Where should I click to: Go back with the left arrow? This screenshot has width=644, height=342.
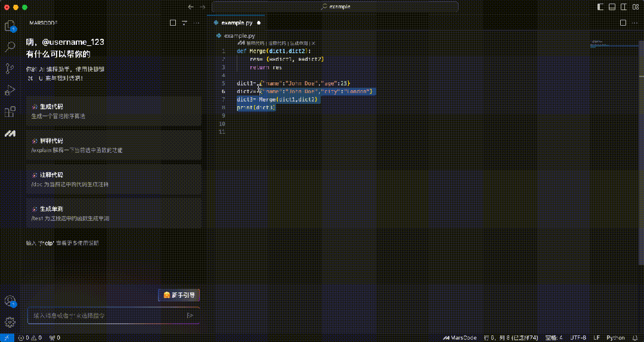[190, 7]
